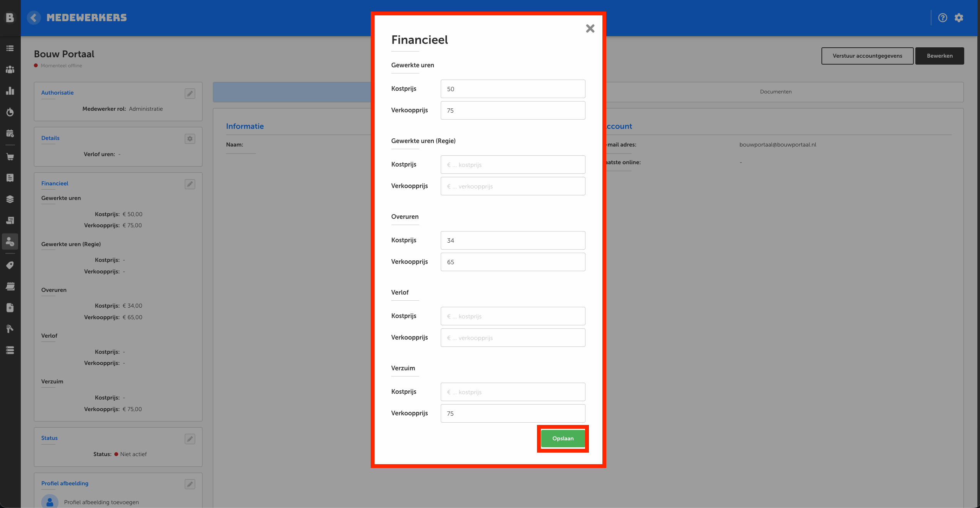980x508 pixels.
Task: Click the Financieel dialog title
Action: [x=420, y=40]
